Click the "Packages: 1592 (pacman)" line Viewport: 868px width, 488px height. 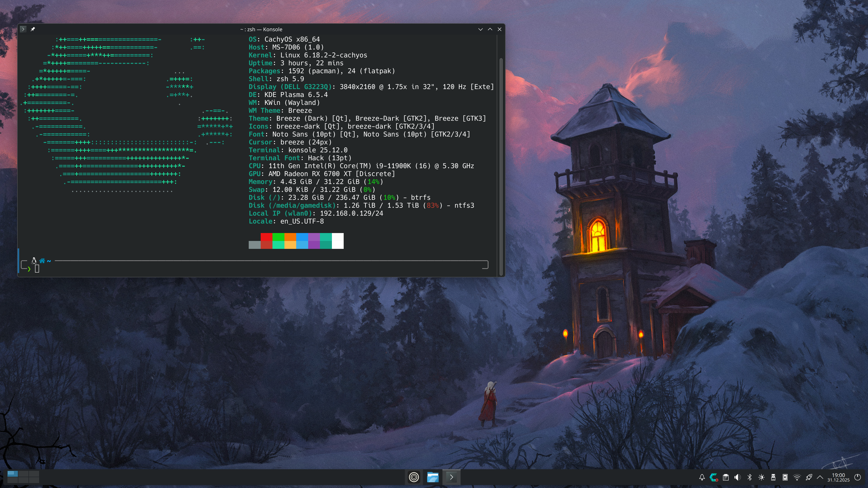pyautogui.click(x=322, y=71)
